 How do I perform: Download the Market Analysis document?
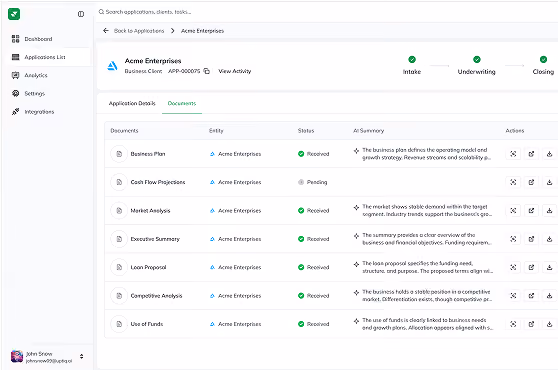[x=549, y=211]
